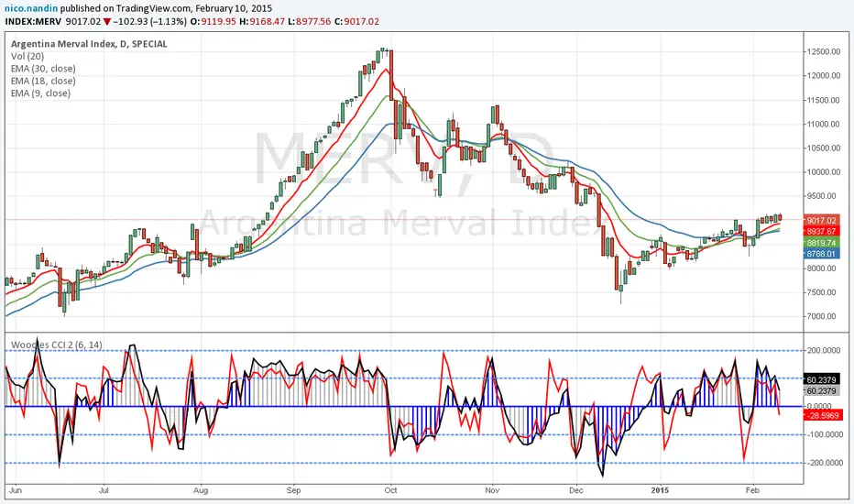Image resolution: width=854 pixels, height=504 pixels.
Task: Click the EMA (18, close) indicator label
Action: point(43,82)
